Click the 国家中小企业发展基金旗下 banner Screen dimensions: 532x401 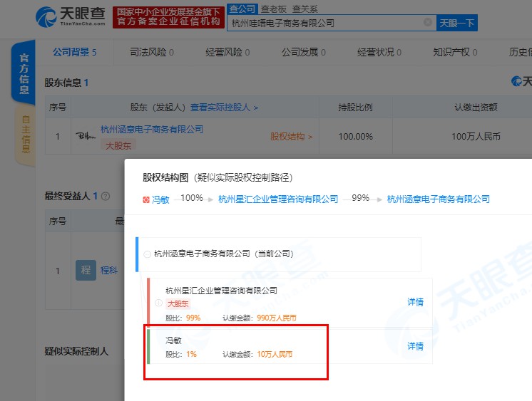[168, 17]
